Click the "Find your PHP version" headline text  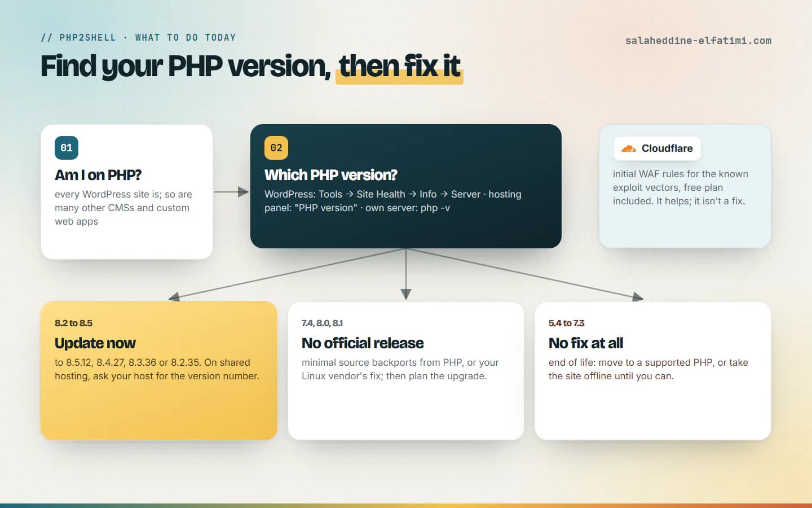(186, 66)
